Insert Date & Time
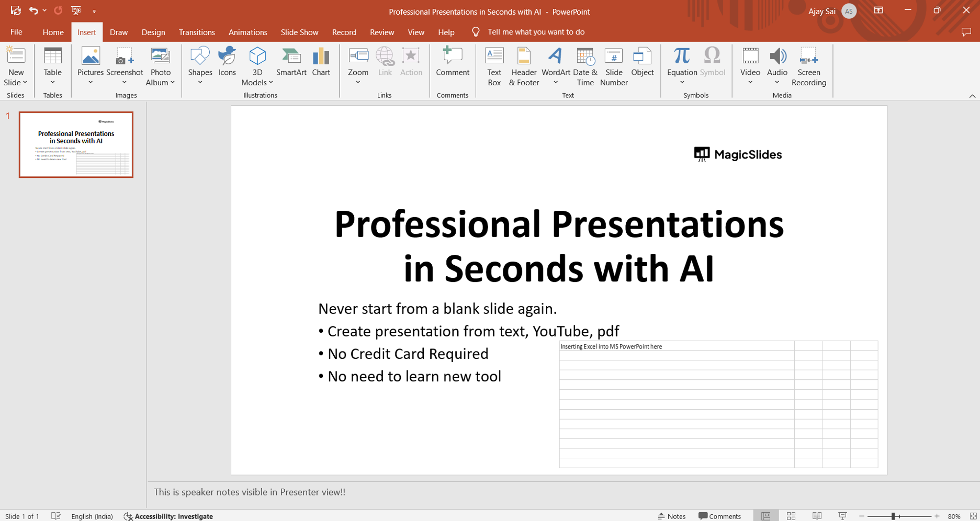 point(585,67)
